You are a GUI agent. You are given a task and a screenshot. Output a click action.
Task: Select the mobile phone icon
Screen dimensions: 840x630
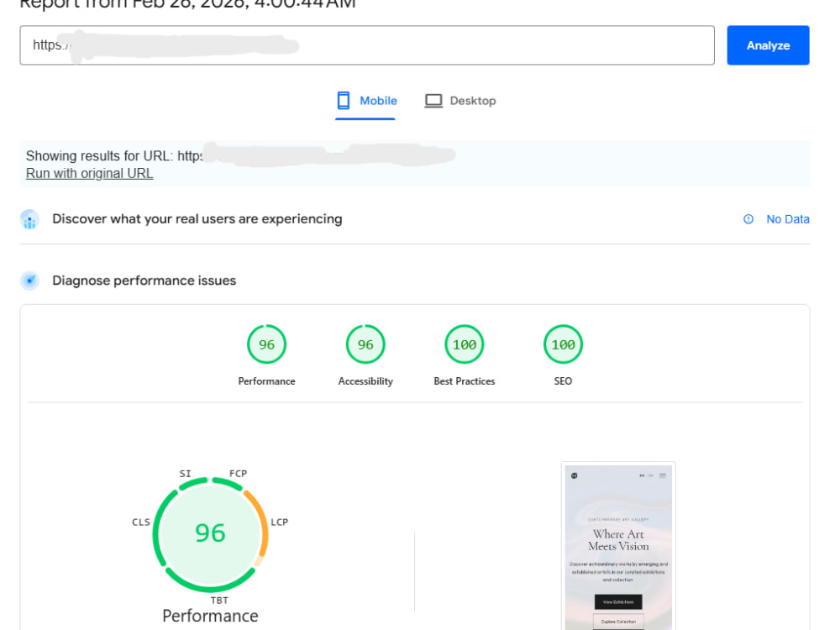tap(344, 101)
